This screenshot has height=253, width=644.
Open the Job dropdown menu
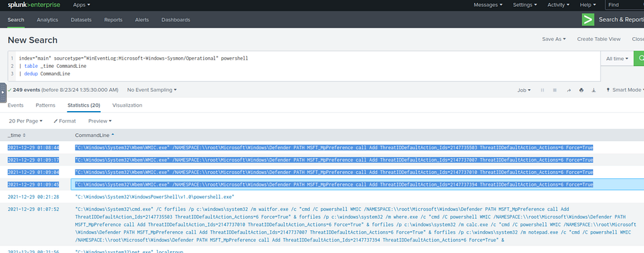coord(524,90)
